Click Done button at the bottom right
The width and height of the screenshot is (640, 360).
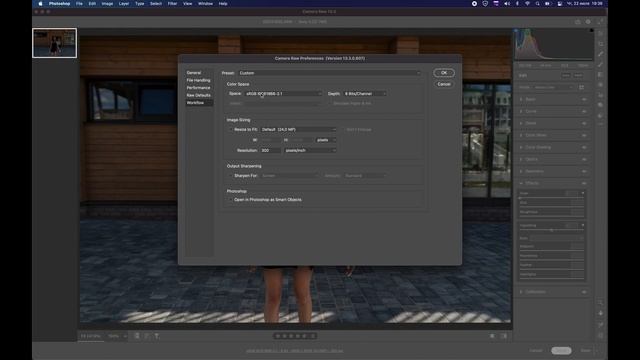tap(585, 350)
